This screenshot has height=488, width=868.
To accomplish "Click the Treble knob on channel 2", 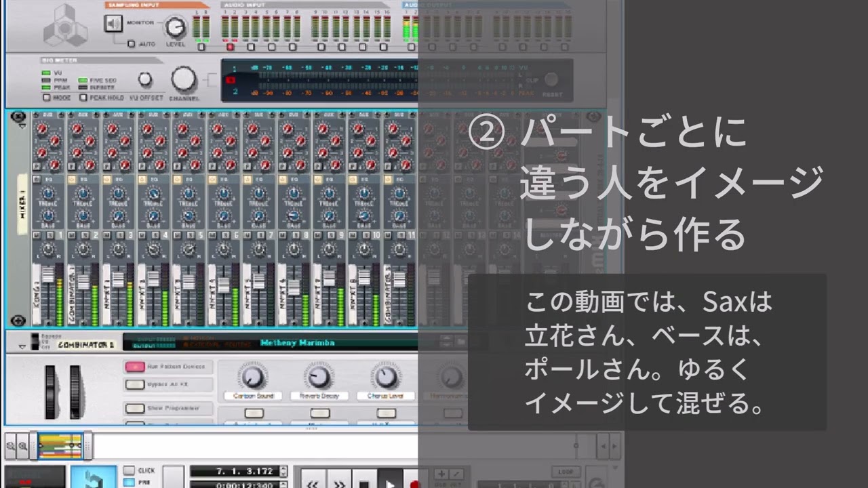I will [83, 195].
